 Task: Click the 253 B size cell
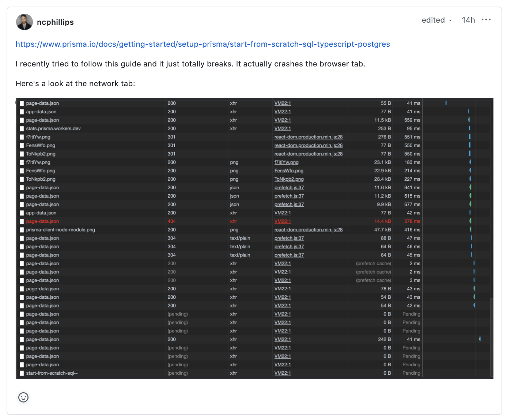385,129
